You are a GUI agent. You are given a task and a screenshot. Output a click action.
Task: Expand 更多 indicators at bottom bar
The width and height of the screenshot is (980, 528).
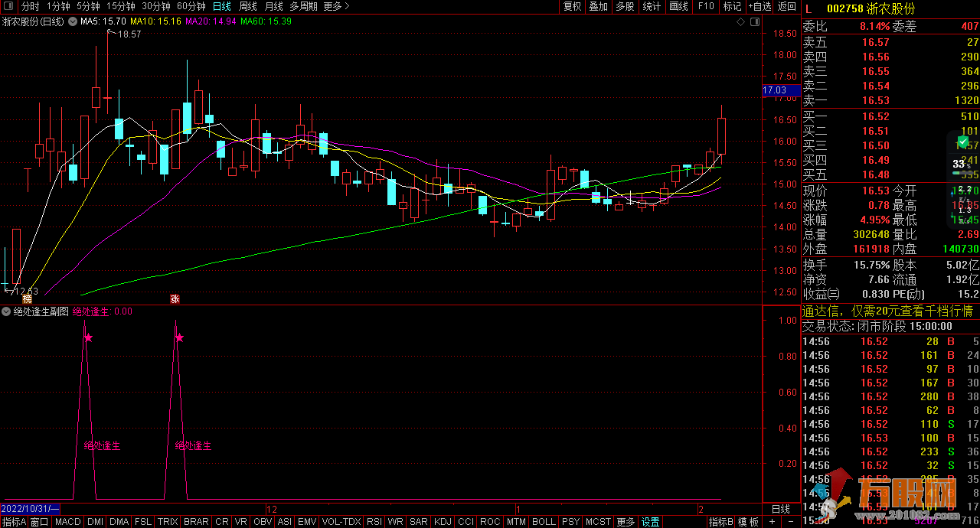click(626, 522)
